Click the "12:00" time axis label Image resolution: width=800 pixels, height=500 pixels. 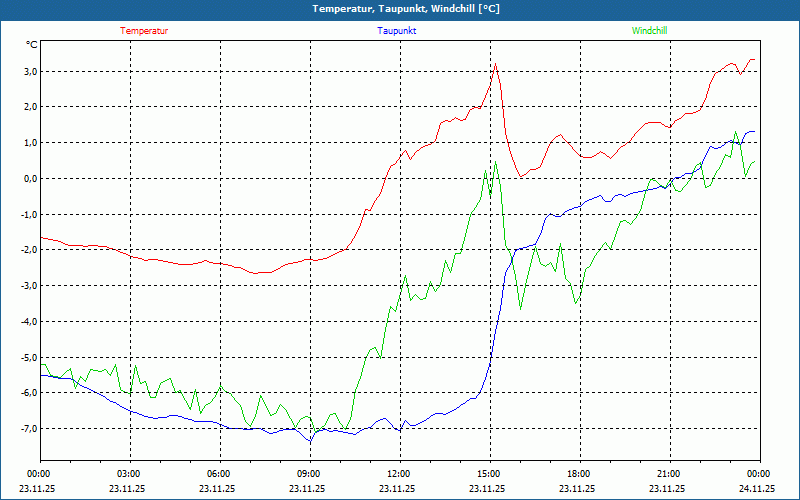[x=398, y=474]
